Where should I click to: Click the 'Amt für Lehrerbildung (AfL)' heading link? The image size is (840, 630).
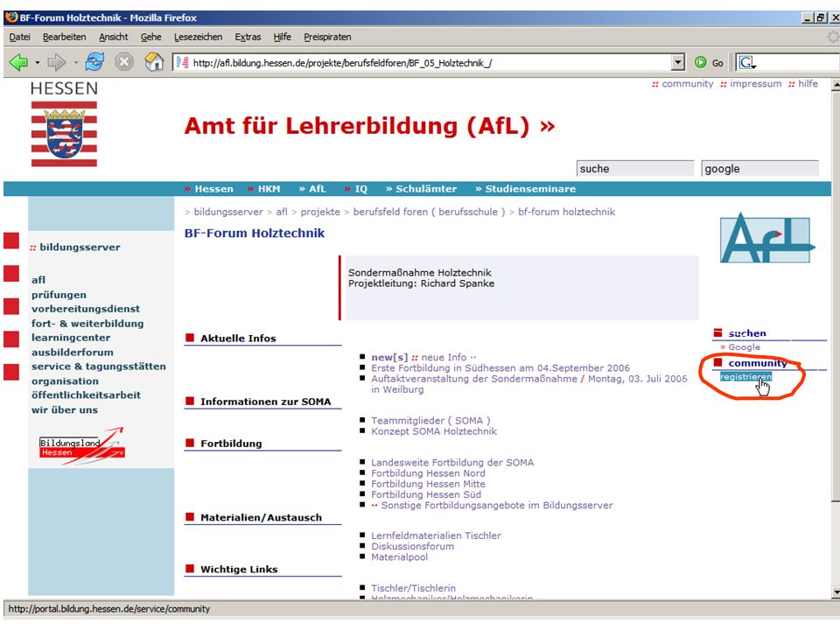point(369,126)
